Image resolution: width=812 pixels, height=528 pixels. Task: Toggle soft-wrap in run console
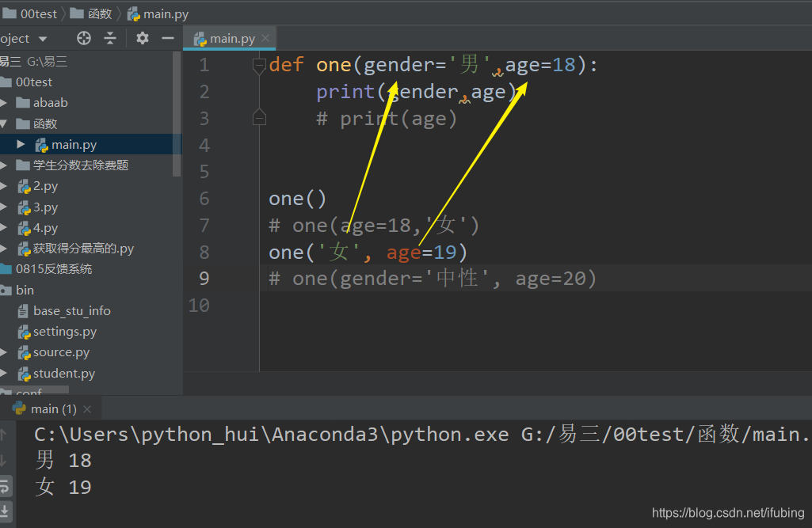coord(5,486)
